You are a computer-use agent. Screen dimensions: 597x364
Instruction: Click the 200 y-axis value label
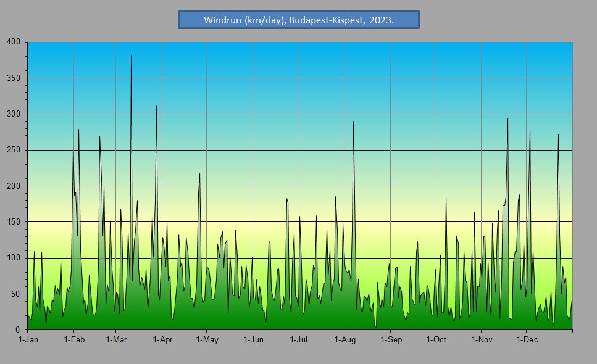[x=14, y=186]
